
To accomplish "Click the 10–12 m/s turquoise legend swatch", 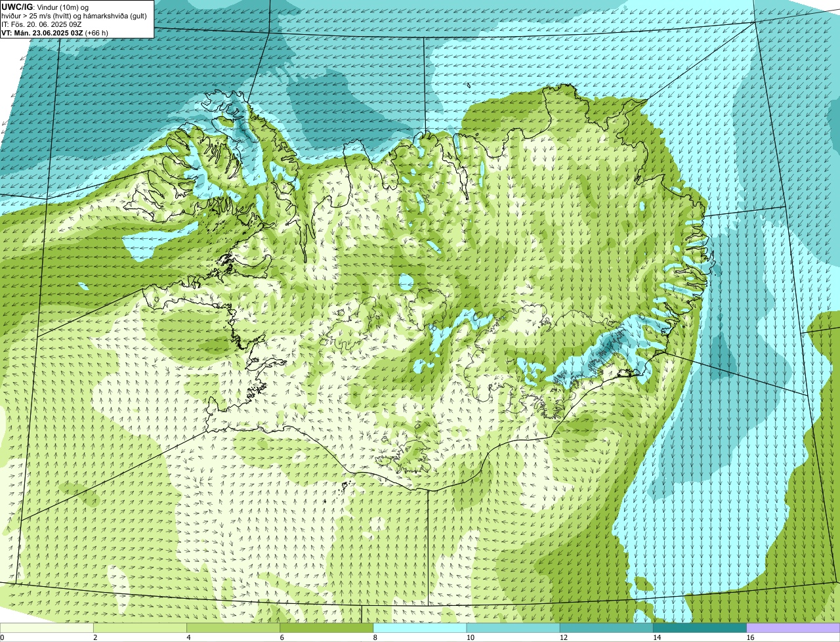I will 513,628.
